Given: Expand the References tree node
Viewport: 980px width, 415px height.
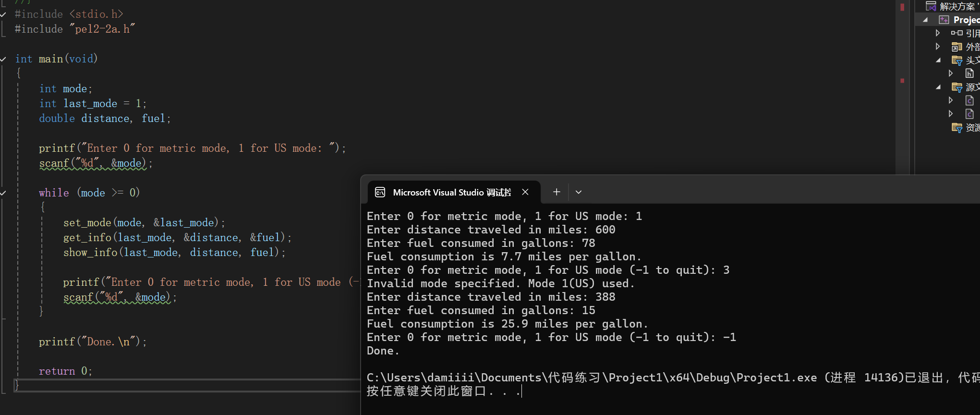Looking at the screenshot, I should tap(938, 33).
